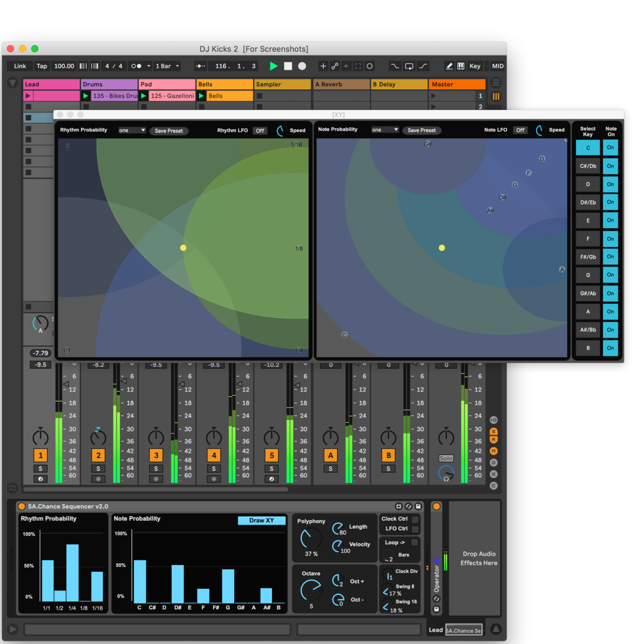The image size is (644, 644).
Task: Select the A Reverb return track header
Action: point(341,84)
